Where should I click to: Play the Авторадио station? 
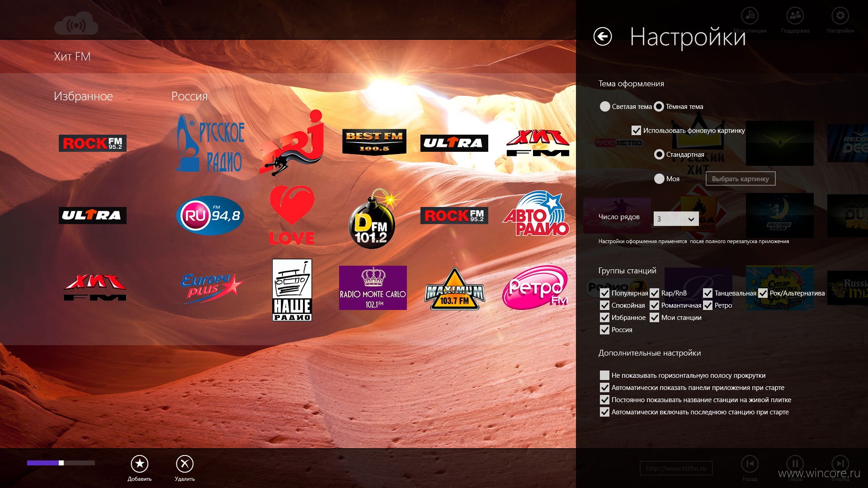pos(536,214)
